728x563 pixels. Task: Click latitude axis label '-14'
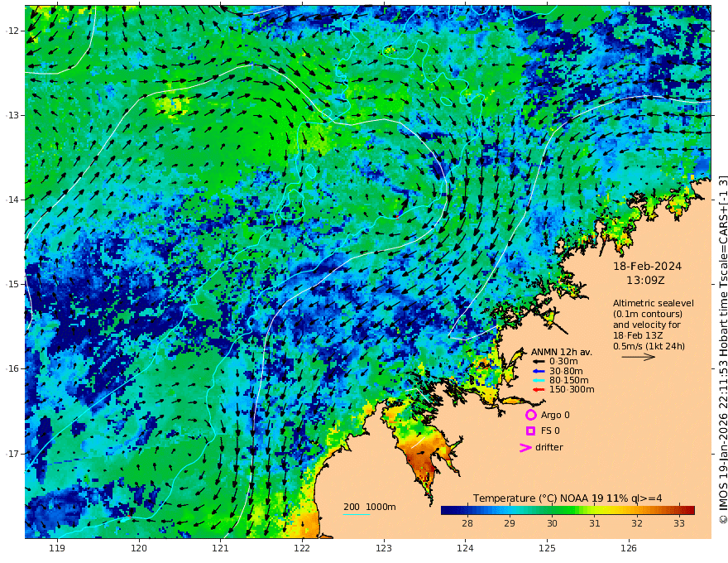12,200
